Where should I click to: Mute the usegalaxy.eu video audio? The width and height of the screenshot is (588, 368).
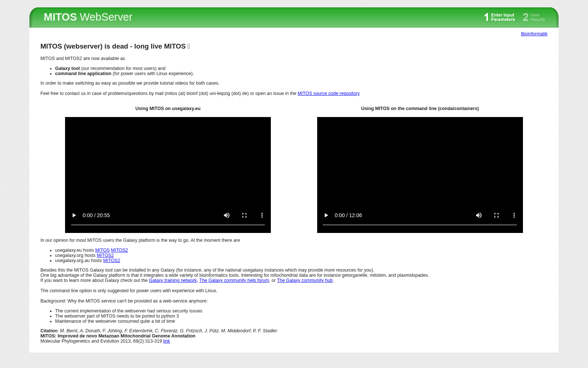click(227, 215)
